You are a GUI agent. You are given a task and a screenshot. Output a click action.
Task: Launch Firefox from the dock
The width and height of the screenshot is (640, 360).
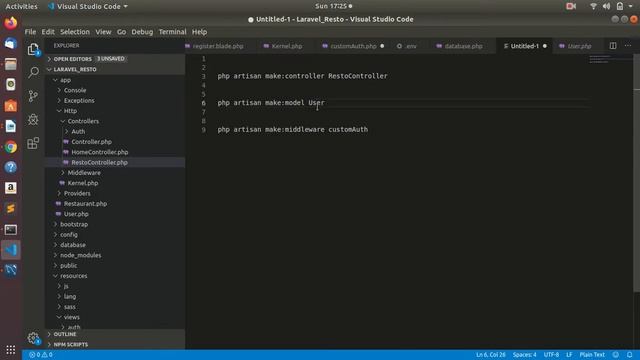[x=11, y=23]
